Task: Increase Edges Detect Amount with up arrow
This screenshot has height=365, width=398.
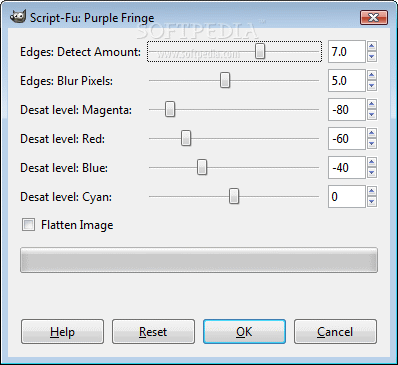Action: [x=372, y=46]
